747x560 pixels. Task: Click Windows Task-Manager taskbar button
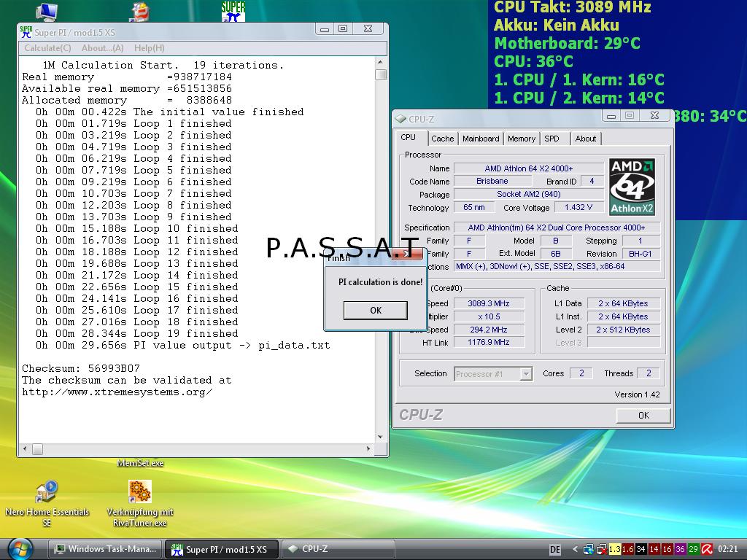click(x=105, y=549)
